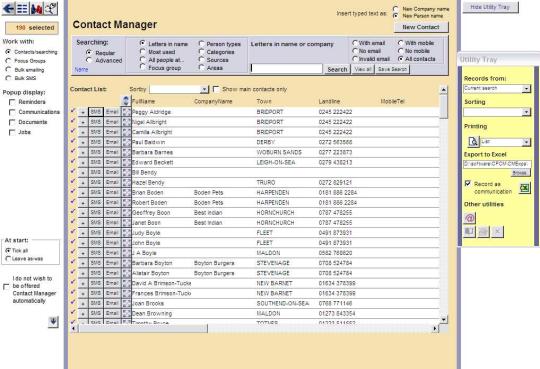The image size is (540, 369).
Task: Click the letters in name search field
Action: coord(287,69)
